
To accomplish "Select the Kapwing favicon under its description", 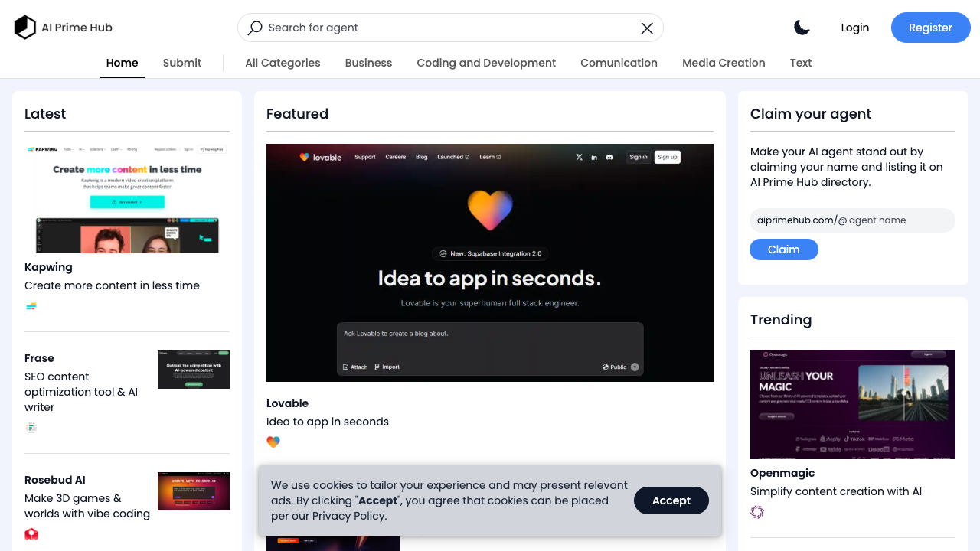I will pyautogui.click(x=31, y=305).
